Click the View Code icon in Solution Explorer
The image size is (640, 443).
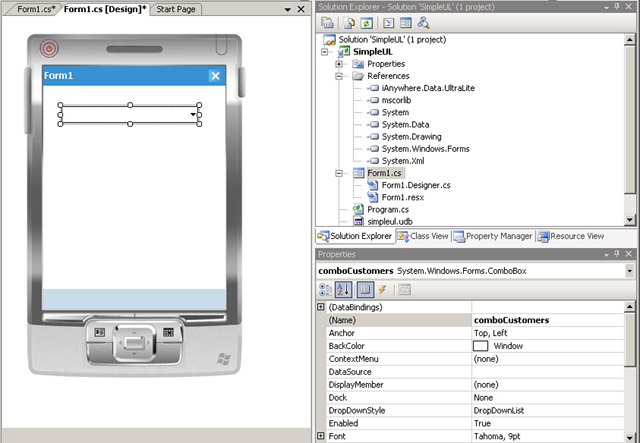pyautogui.click(x=388, y=23)
